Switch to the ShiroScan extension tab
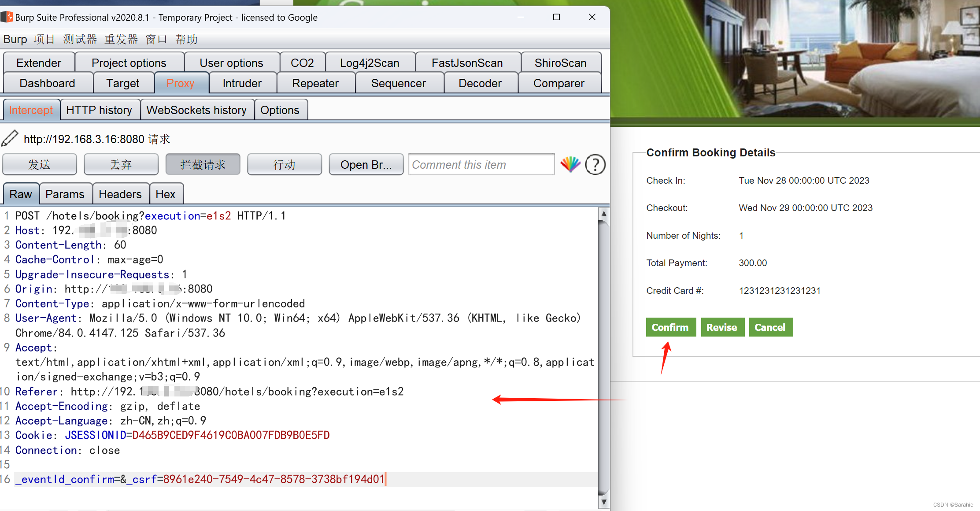The width and height of the screenshot is (980, 511). pos(560,63)
